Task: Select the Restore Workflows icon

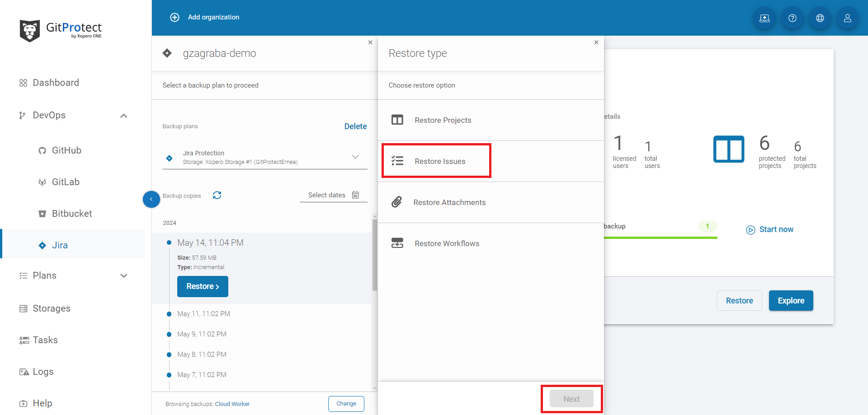Action: (x=397, y=243)
